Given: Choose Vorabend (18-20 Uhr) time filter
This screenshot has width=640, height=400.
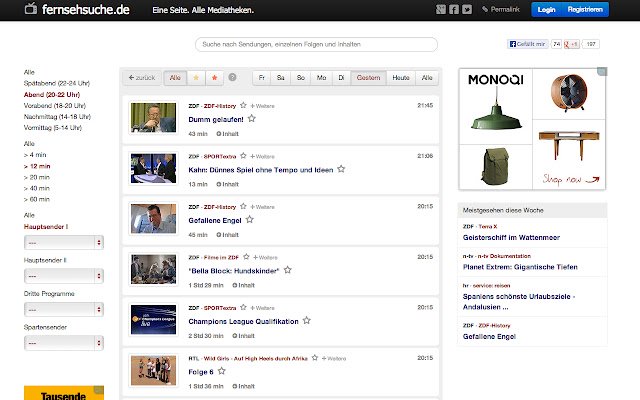Looking at the screenshot, I should [55, 106].
